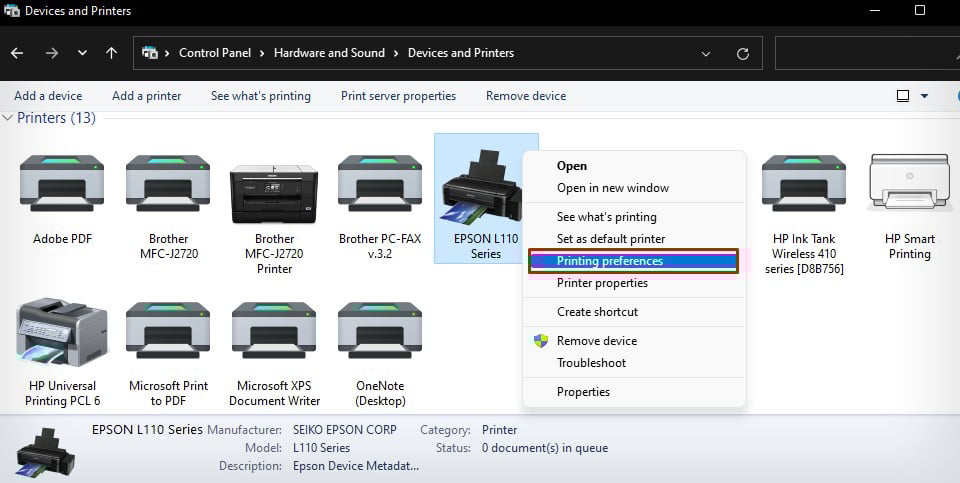Click the search input field
Viewport: 960px width, 483px height.
(865, 53)
